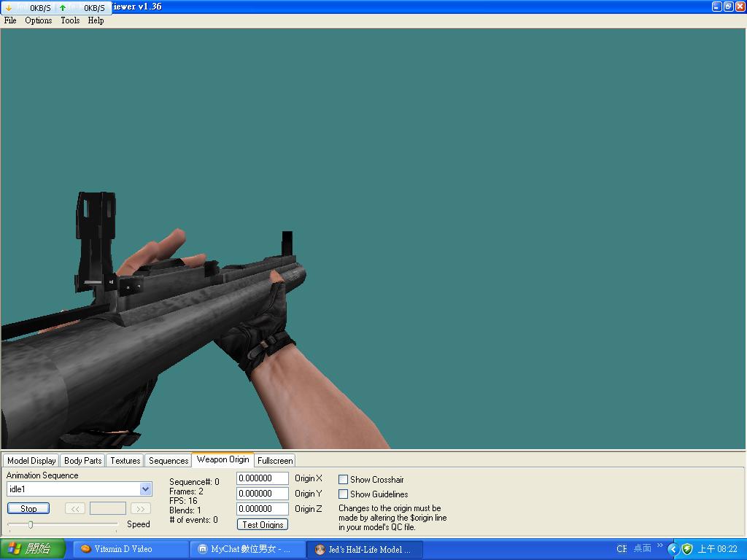This screenshot has height=560, width=747.
Task: Select Jed's Half-Life Model taskbar item
Action: point(365,549)
